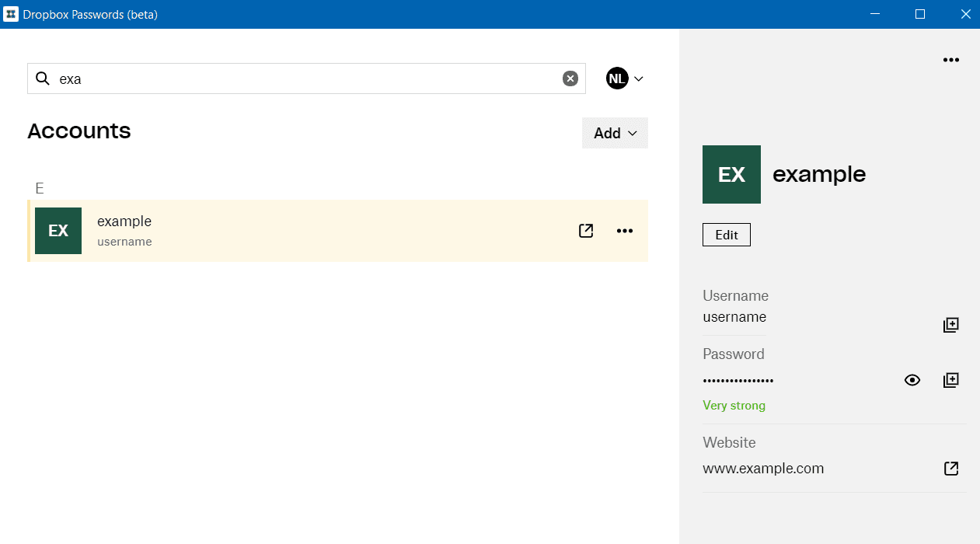
Task: Click the 'example' title in details panel
Action: pos(819,174)
